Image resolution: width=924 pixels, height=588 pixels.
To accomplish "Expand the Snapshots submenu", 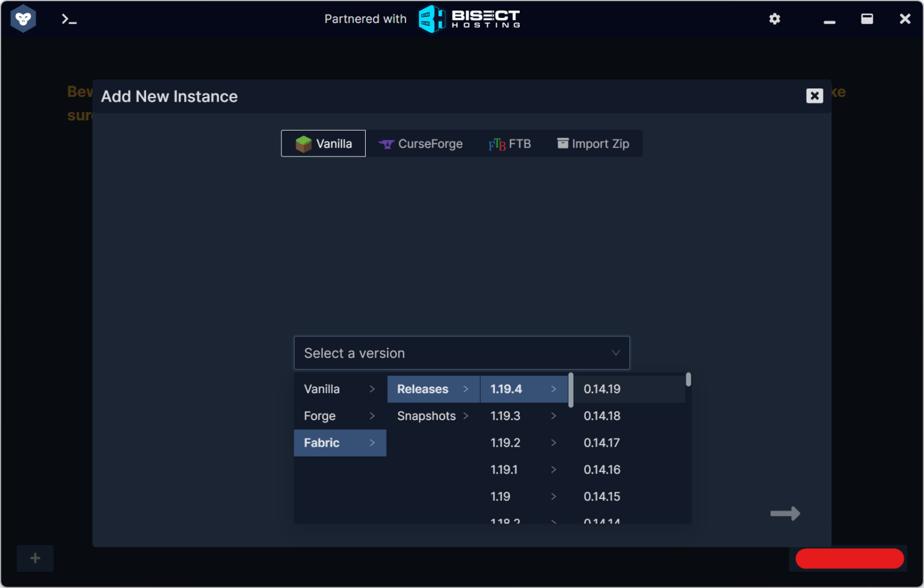I will tap(433, 416).
